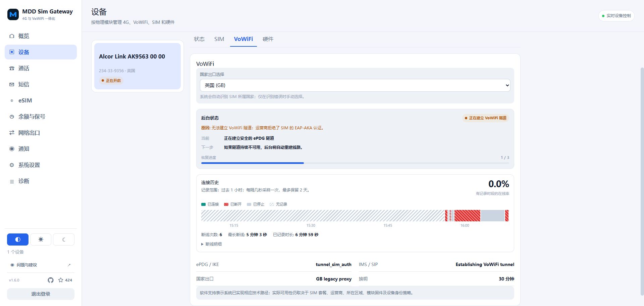
Task: Click the external link arrow of 问题与建议
Action: click(69, 265)
